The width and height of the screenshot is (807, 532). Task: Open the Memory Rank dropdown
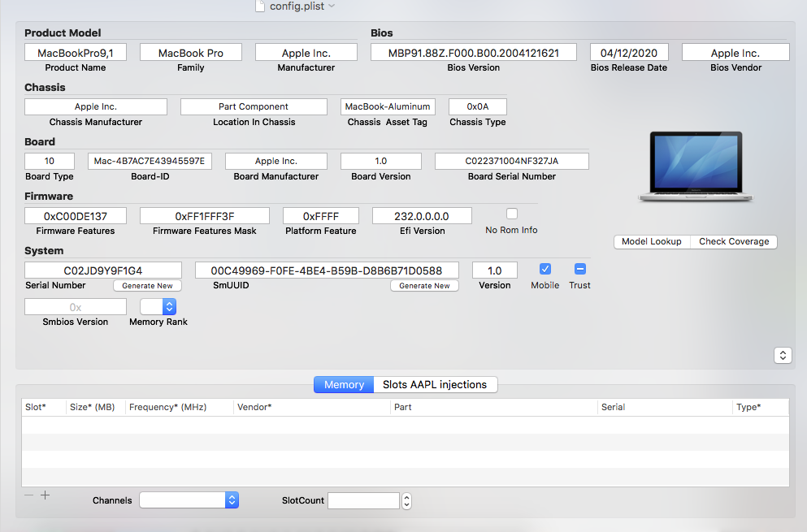click(158, 306)
